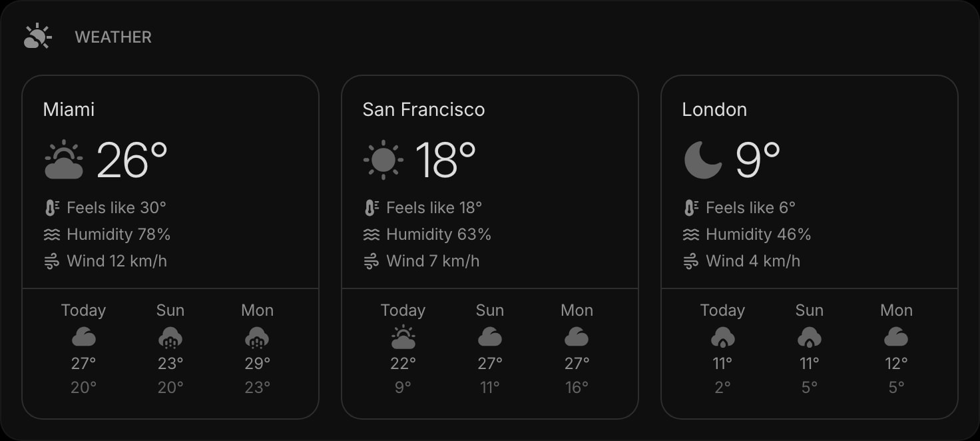Open the London city heading
This screenshot has height=441, width=980.
tap(714, 109)
